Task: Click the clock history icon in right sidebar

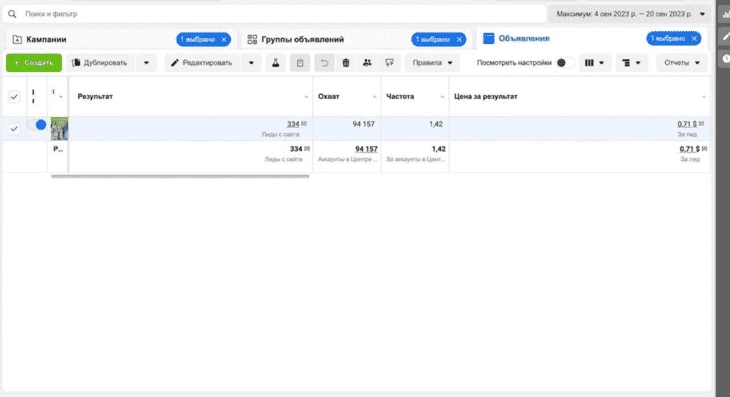Action: [x=725, y=59]
